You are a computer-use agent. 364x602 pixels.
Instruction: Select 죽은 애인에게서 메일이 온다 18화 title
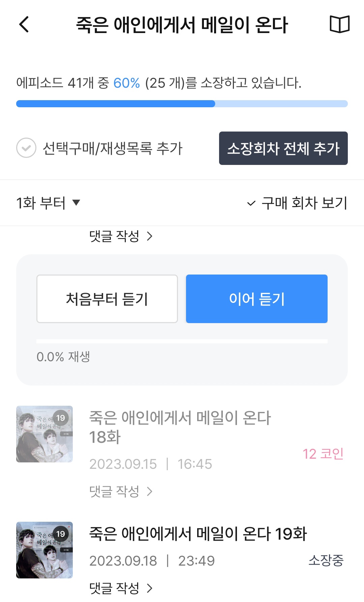pyautogui.click(x=180, y=427)
